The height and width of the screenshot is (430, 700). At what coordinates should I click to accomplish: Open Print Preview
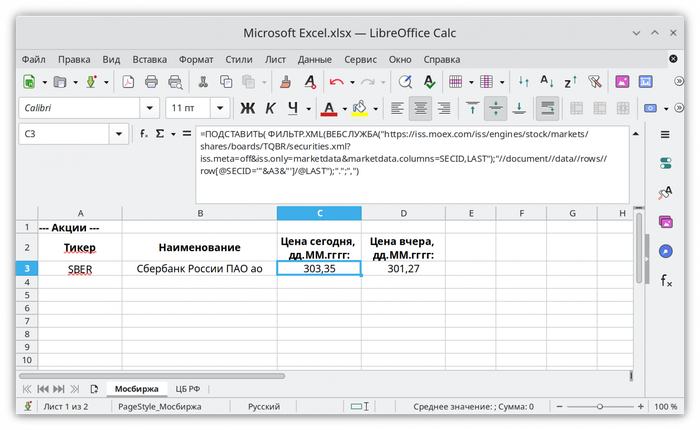tap(175, 82)
